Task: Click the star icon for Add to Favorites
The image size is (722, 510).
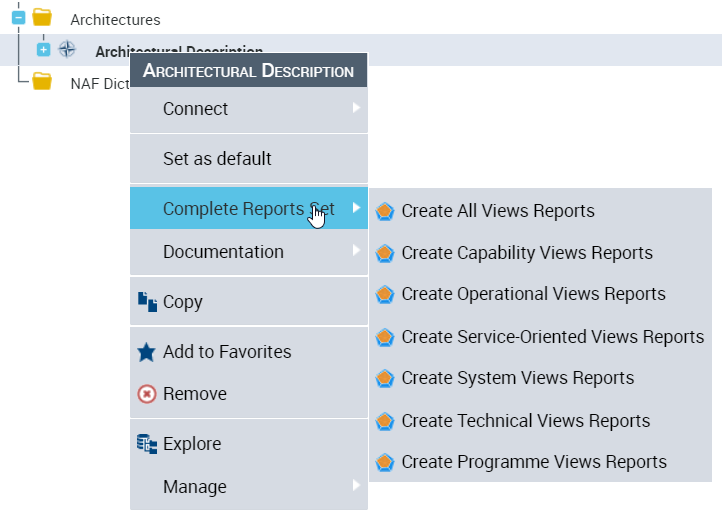Action: [147, 352]
